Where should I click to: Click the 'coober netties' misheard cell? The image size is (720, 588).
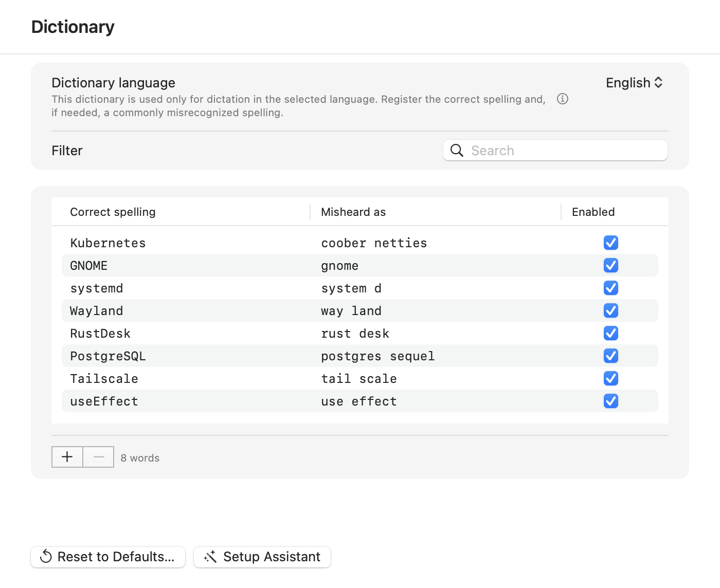point(374,243)
